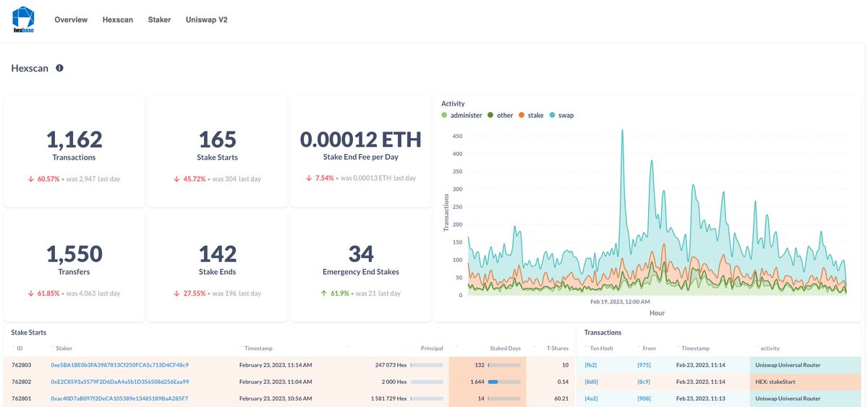
Task: Click the 1,162 Transactions card value
Action: pyautogui.click(x=74, y=140)
